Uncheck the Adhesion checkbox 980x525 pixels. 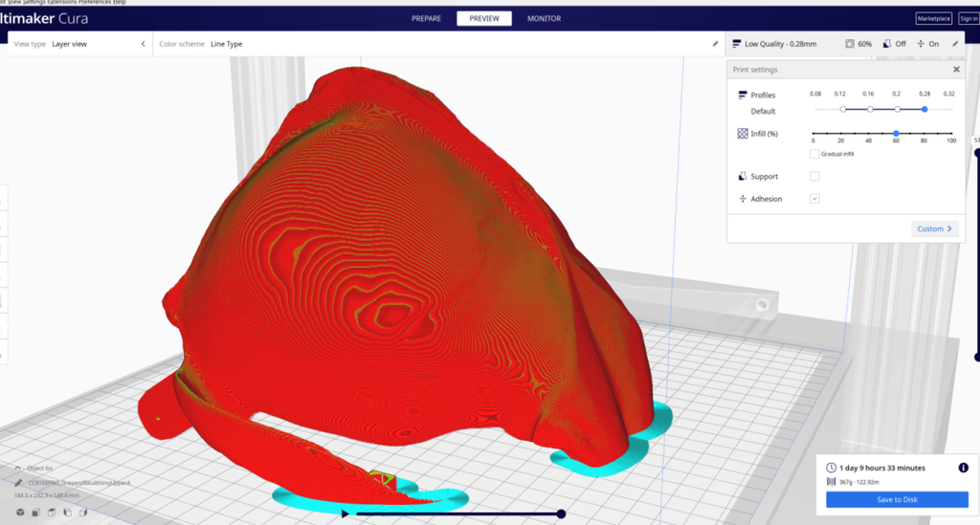click(x=814, y=199)
